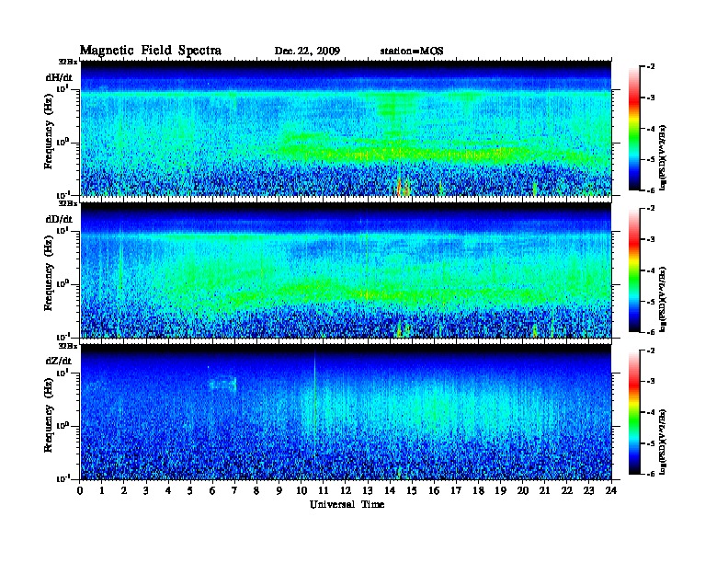Click hour '7' on Universal Time axis
Screen dimensions: 728x563
[x=234, y=491]
